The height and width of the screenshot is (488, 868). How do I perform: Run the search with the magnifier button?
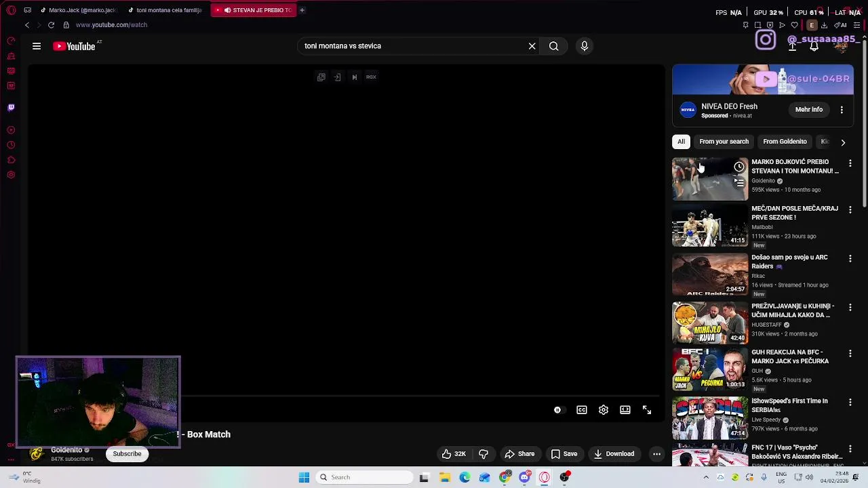[x=554, y=46]
